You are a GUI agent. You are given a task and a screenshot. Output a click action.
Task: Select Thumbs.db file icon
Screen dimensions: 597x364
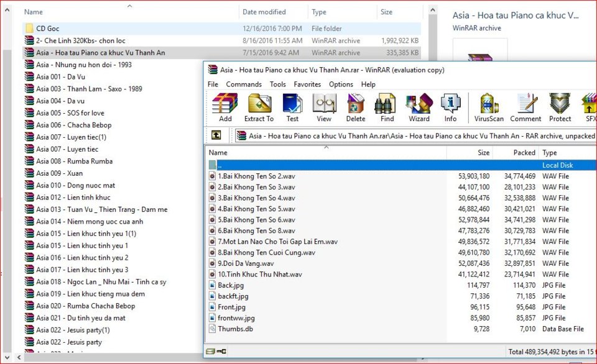(x=213, y=329)
